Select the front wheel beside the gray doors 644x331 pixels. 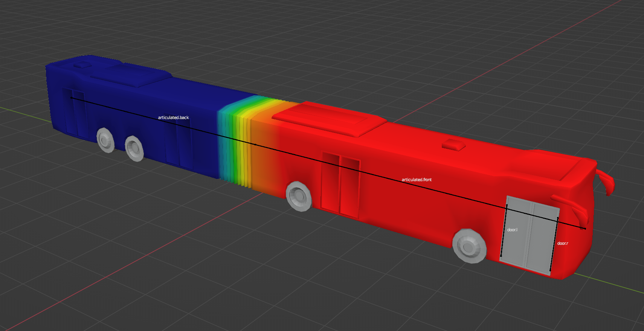tap(469, 246)
